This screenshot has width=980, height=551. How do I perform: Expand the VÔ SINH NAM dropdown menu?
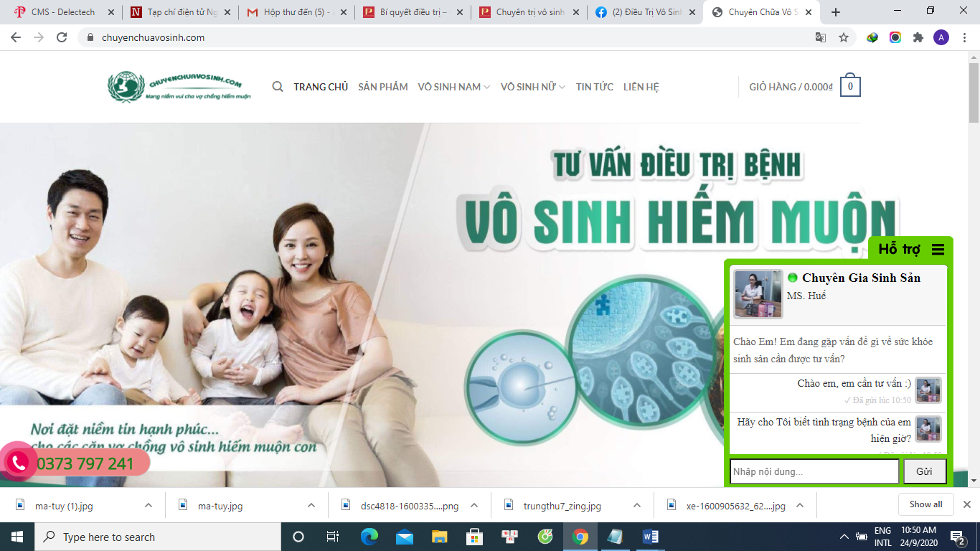tap(453, 87)
